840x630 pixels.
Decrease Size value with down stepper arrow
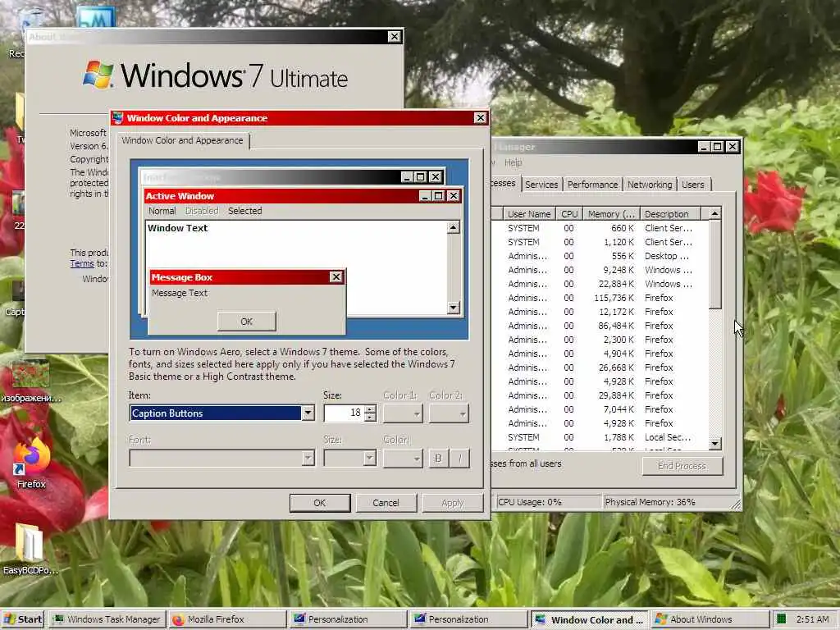[x=370, y=417]
